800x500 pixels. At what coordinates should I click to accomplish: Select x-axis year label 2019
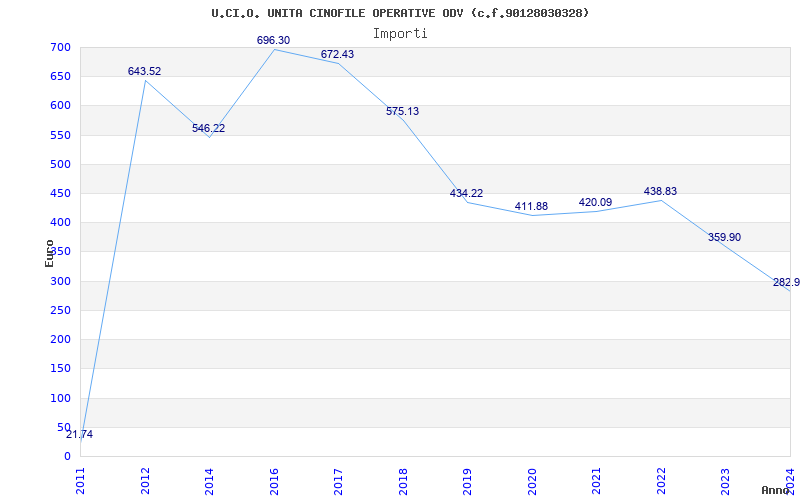pos(467,481)
